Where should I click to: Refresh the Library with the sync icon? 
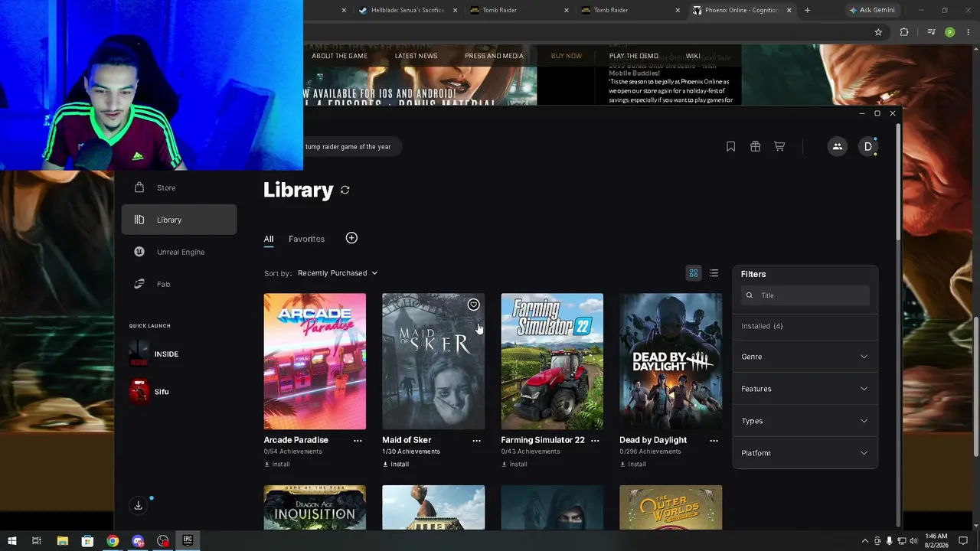click(345, 190)
